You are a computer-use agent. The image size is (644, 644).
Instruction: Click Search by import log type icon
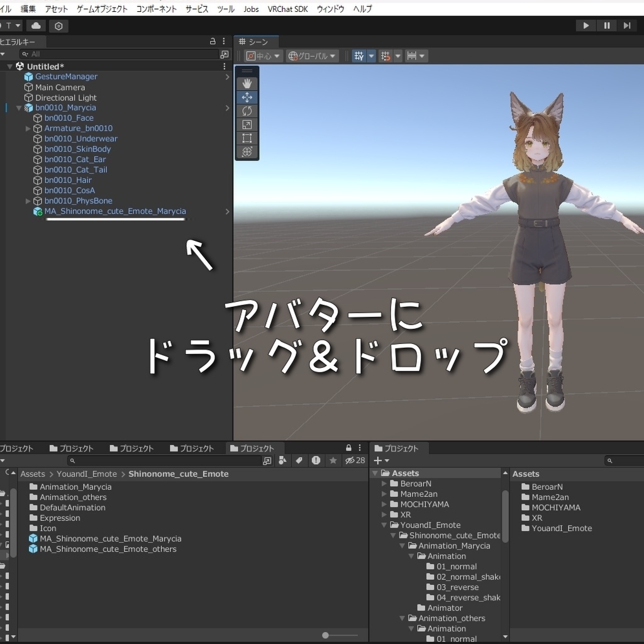pos(316,460)
